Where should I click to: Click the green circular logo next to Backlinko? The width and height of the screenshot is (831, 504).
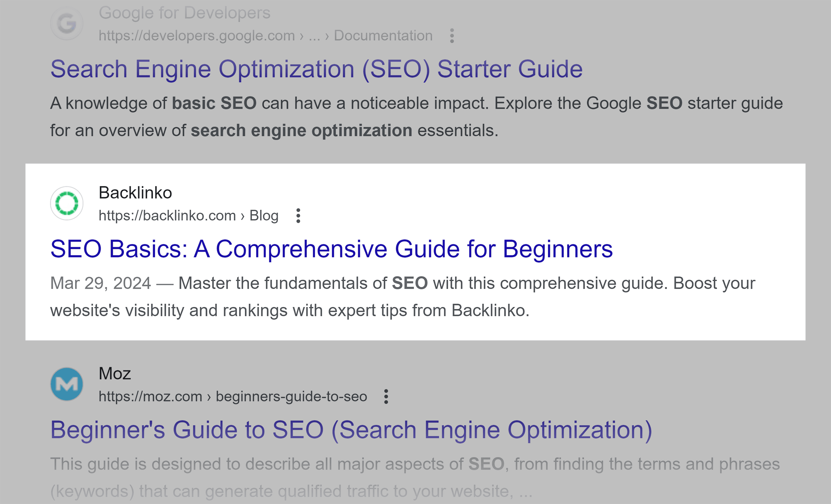[67, 203]
